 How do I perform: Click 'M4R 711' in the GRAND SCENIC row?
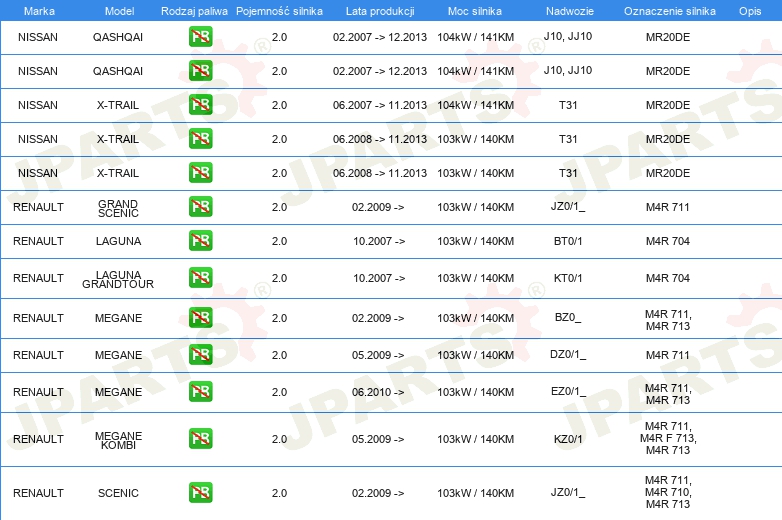668,207
